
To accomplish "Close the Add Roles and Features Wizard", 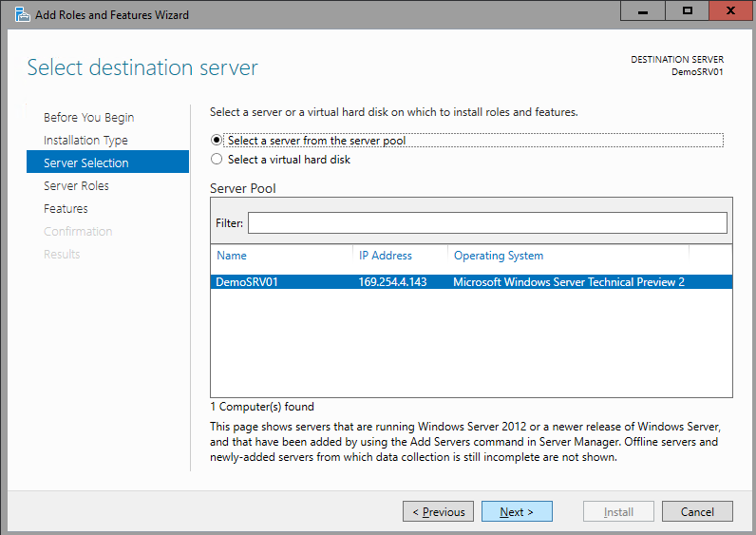I will pos(730,10).
